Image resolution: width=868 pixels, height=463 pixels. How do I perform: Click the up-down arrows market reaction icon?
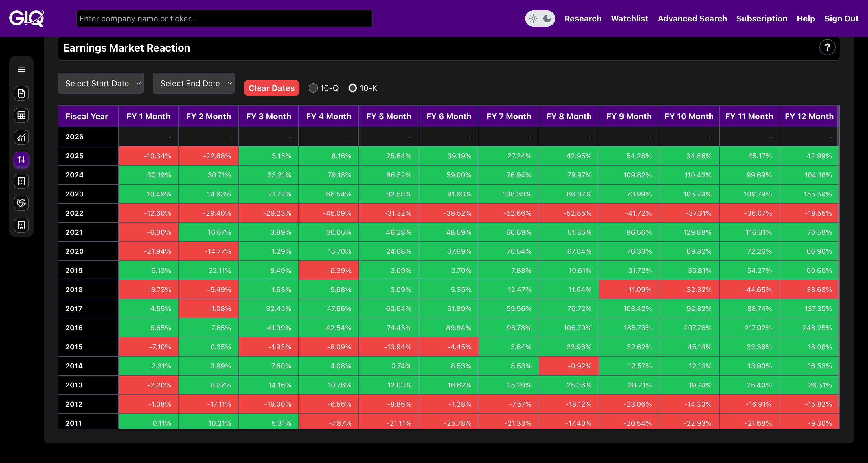pyautogui.click(x=21, y=159)
